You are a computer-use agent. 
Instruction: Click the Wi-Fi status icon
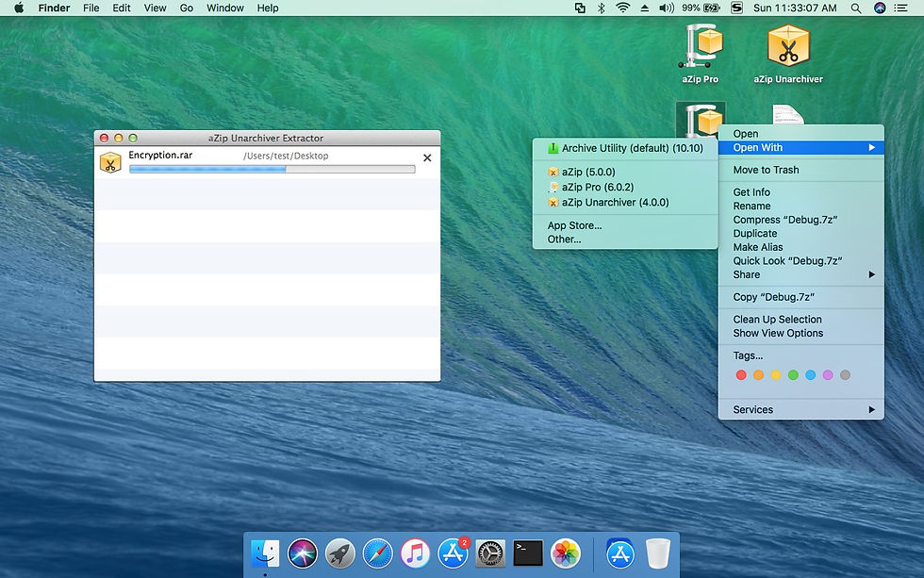[x=622, y=8]
